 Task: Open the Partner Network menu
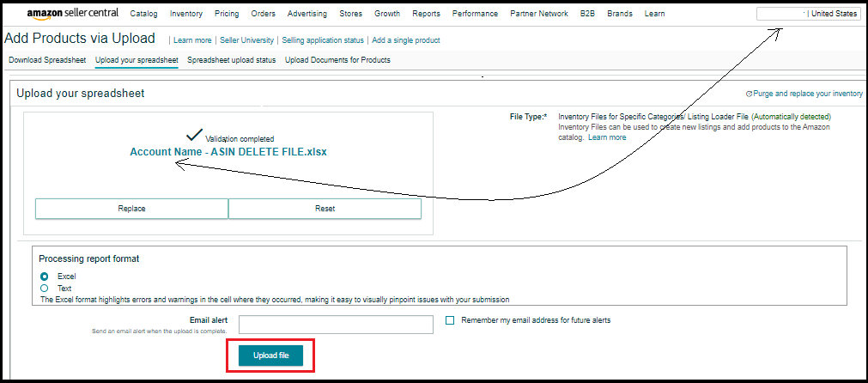point(539,13)
